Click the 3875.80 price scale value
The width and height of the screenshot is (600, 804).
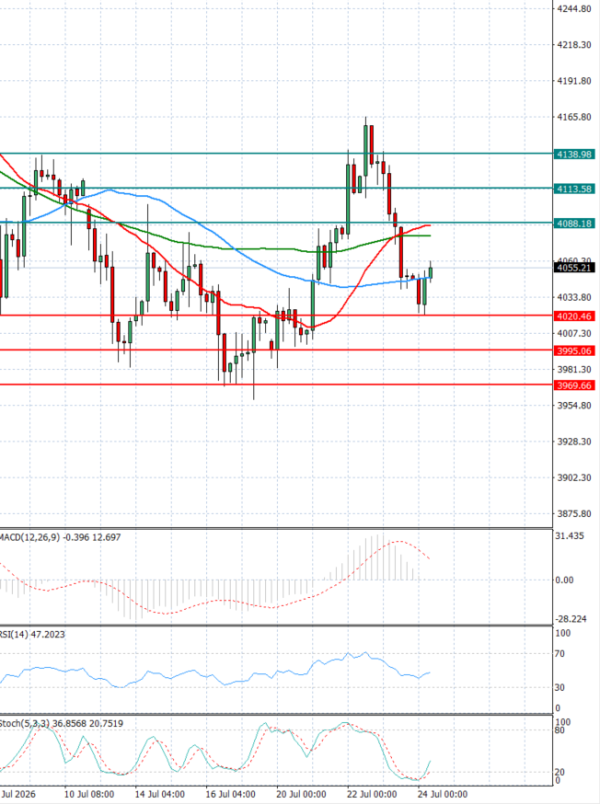point(574,514)
